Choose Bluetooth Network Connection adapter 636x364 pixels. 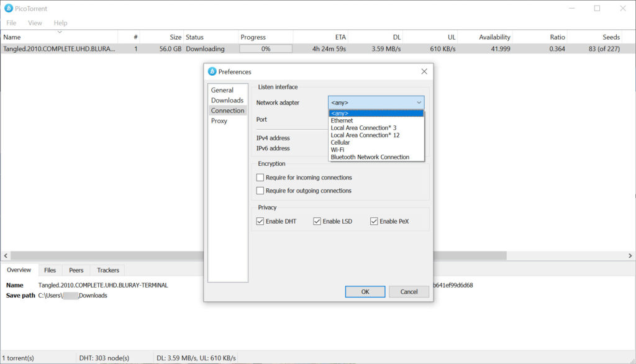tap(376, 157)
